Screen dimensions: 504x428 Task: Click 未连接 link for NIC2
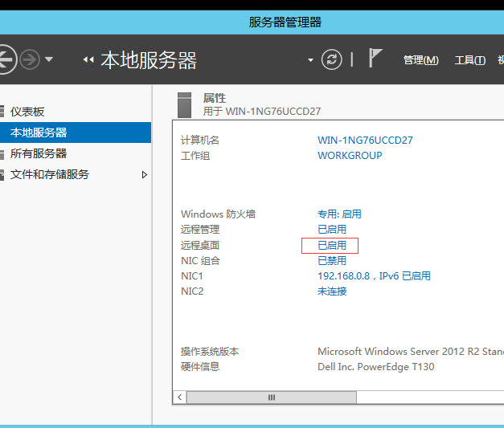pyautogui.click(x=332, y=291)
